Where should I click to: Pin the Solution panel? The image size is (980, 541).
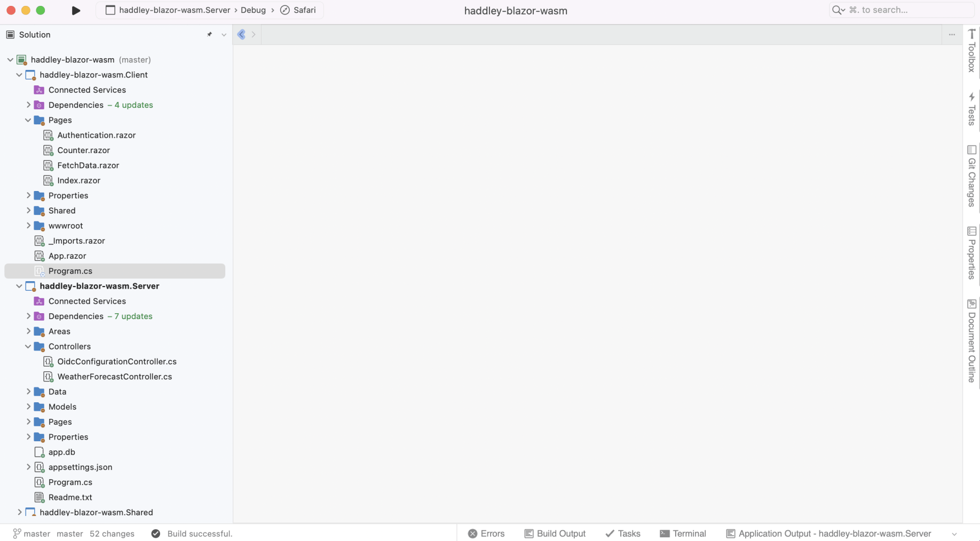(x=209, y=35)
